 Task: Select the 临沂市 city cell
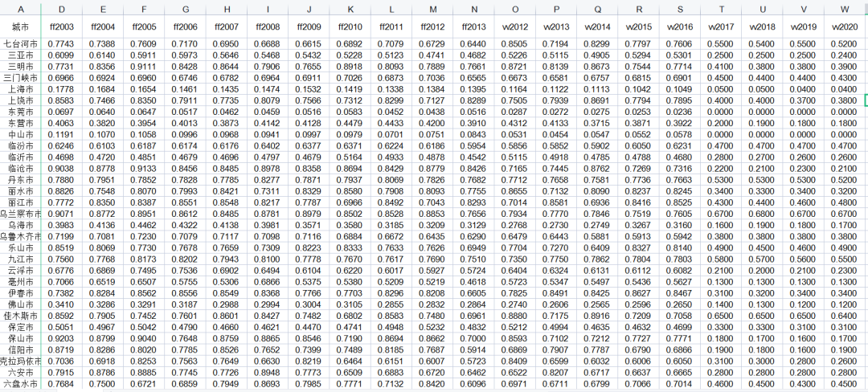pyautogui.click(x=20, y=157)
